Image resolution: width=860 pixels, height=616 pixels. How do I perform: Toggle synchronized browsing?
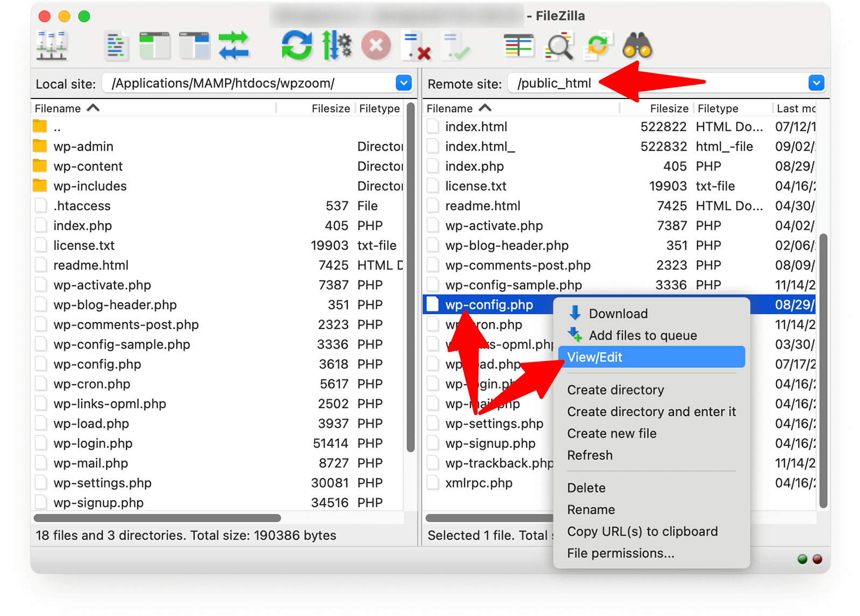[x=598, y=46]
